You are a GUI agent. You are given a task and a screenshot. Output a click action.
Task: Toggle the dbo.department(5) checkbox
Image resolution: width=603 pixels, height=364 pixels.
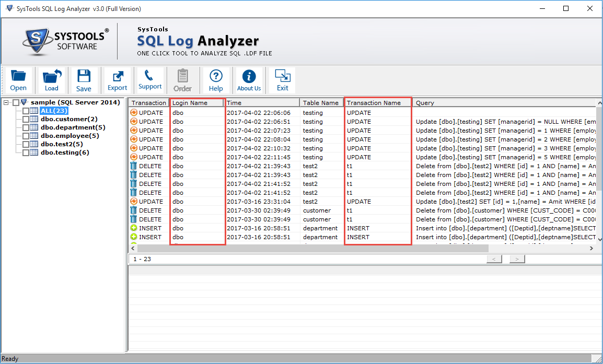click(26, 127)
